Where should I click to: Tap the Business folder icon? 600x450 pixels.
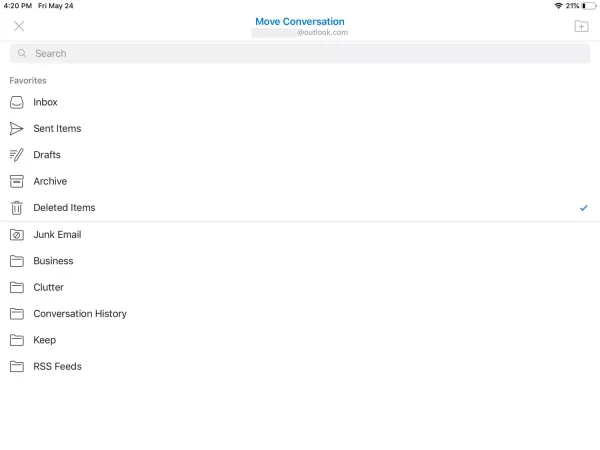click(16, 261)
